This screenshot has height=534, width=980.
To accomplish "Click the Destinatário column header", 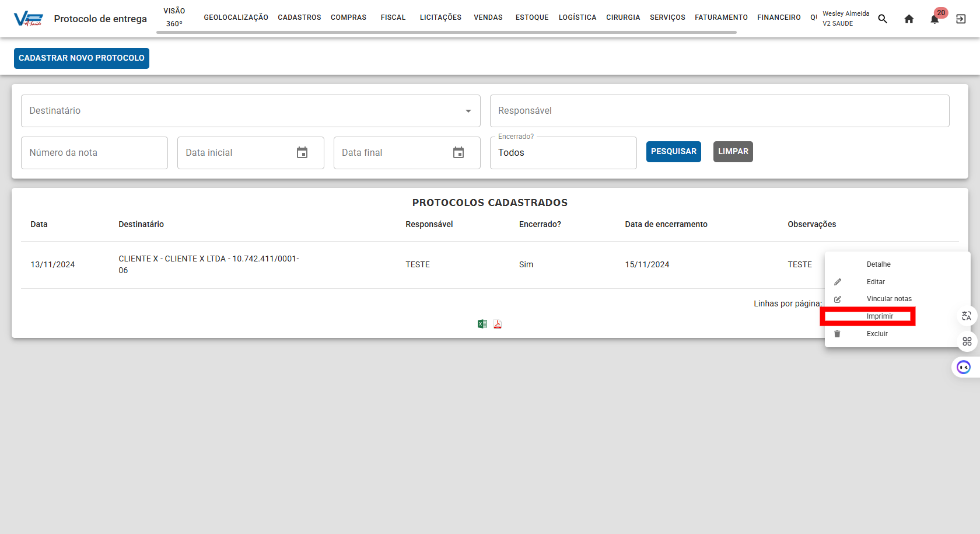I will [x=141, y=224].
